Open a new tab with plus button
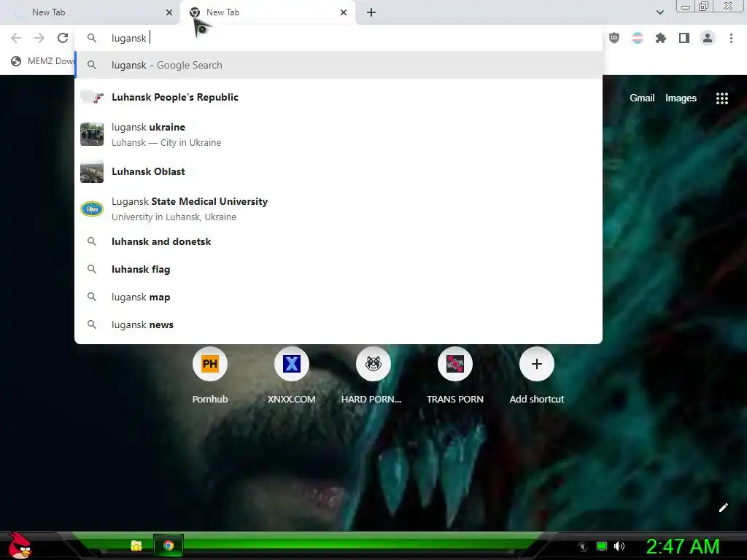Screen dimensions: 747x560 click(x=371, y=12)
